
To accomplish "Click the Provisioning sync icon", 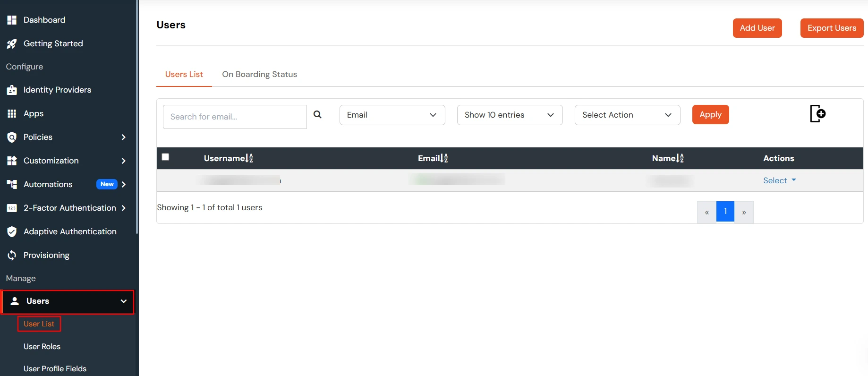I will point(12,255).
